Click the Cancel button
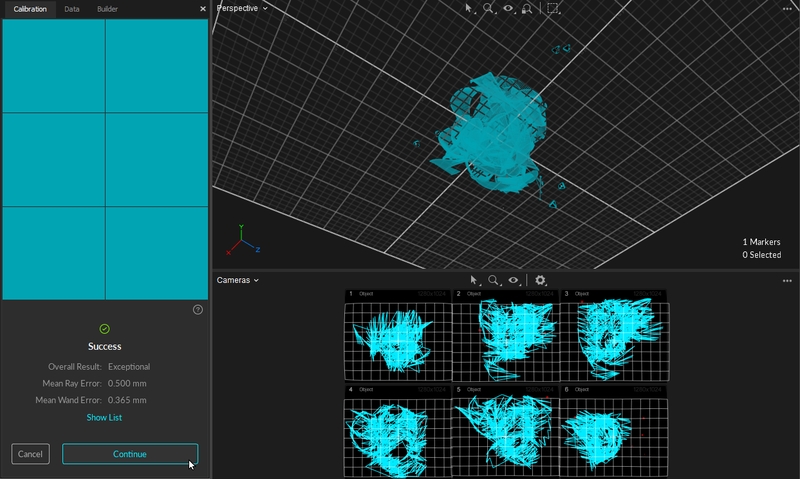 30,454
